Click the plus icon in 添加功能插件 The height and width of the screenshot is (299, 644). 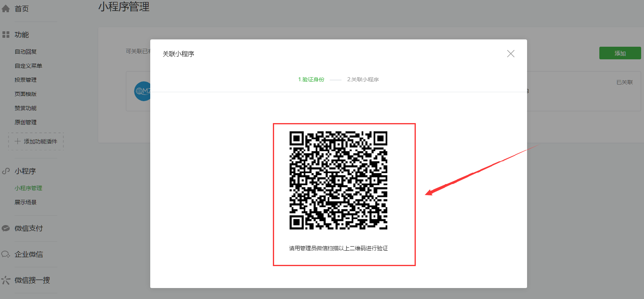[17, 141]
